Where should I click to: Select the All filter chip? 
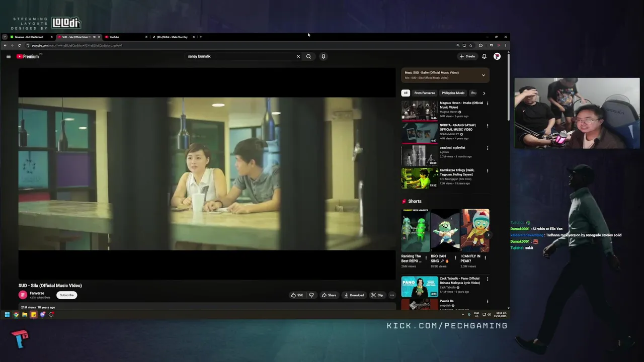(x=406, y=93)
